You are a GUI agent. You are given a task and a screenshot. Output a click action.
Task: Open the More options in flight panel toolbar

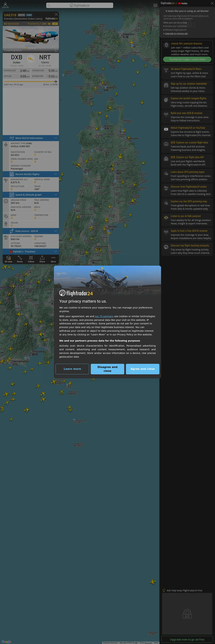53,259
